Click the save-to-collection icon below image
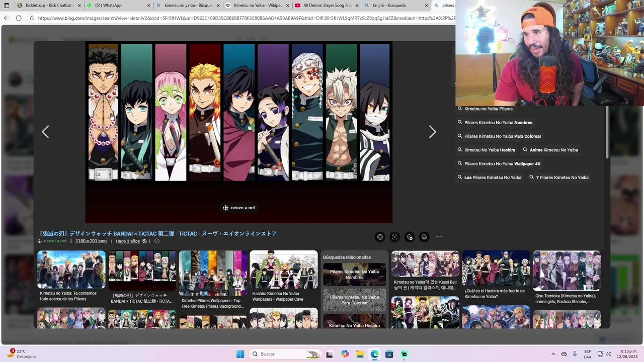The image size is (644, 362). 410,237
